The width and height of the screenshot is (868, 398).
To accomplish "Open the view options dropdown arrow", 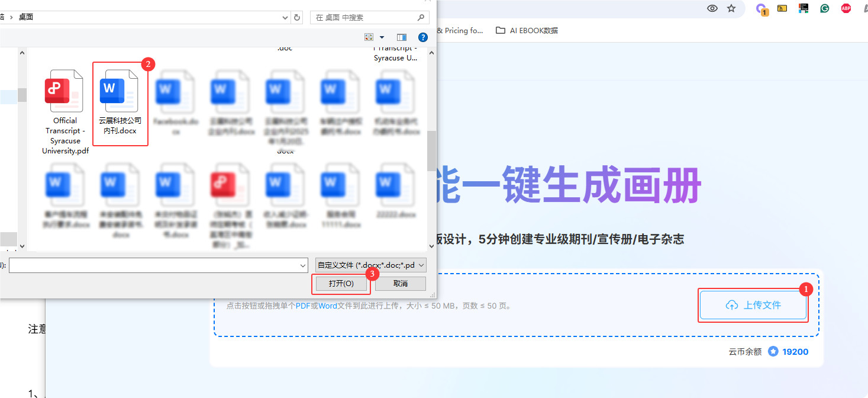I will (x=382, y=37).
